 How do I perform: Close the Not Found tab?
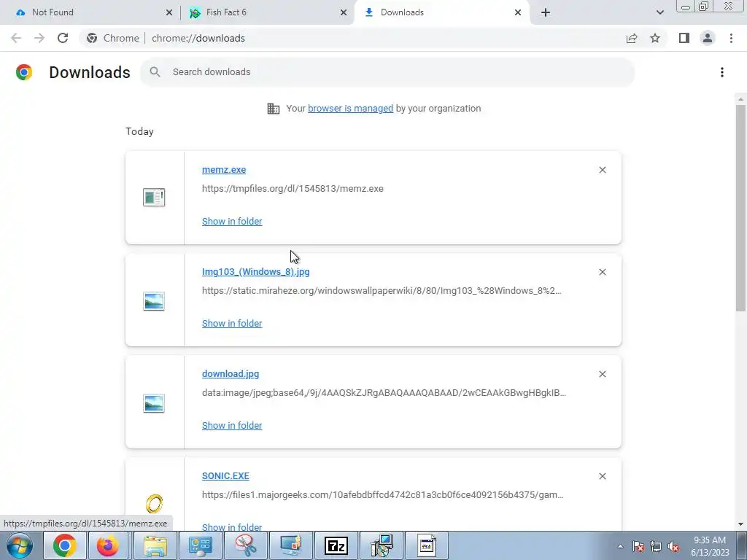point(169,13)
